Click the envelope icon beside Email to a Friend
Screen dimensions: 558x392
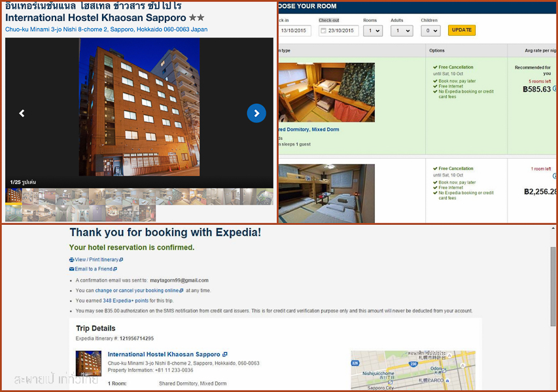coord(71,269)
